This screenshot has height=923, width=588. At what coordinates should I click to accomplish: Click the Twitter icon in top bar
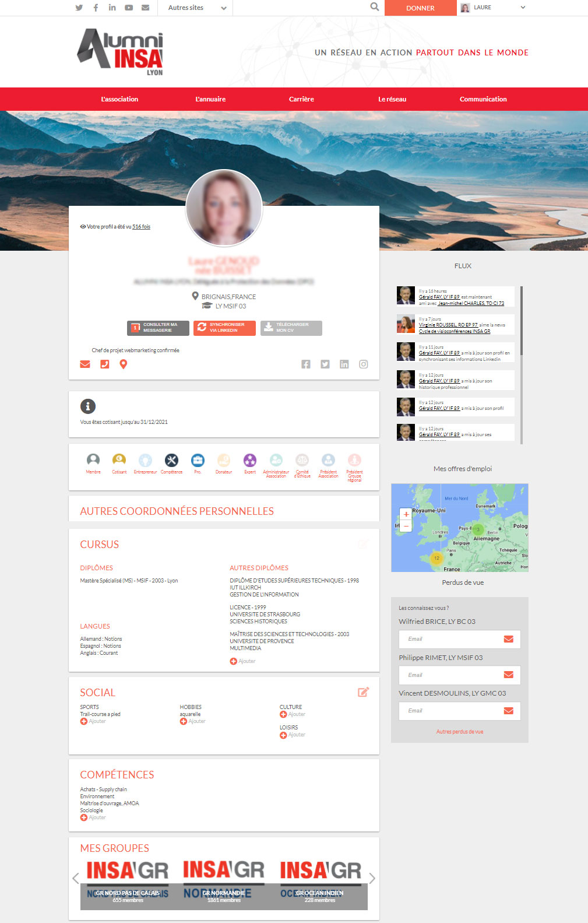(79, 8)
